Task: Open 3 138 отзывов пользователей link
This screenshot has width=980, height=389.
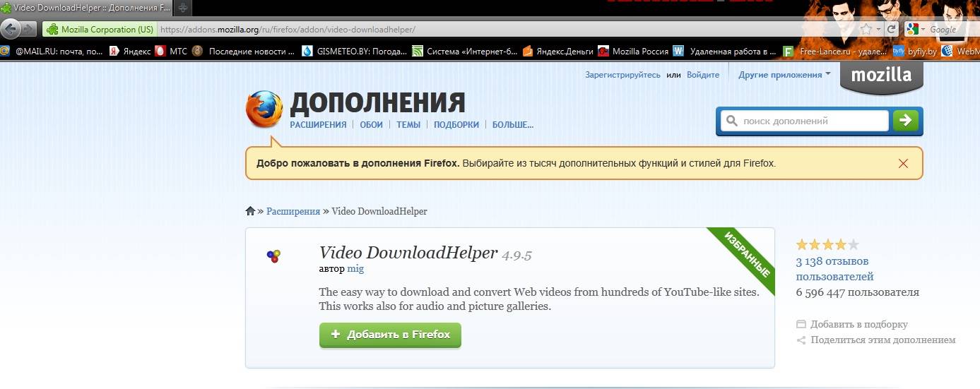Action: [x=835, y=269]
